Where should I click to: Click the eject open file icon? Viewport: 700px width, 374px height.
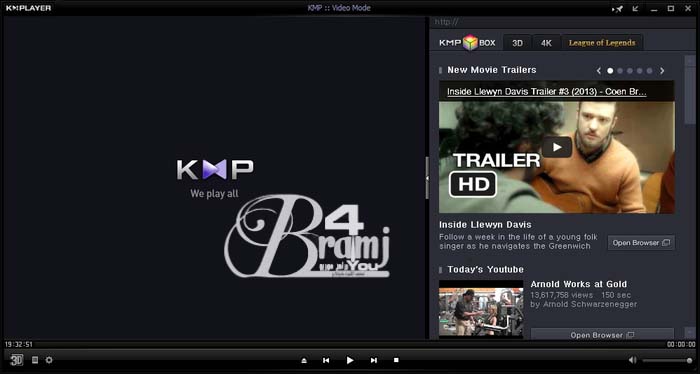[x=304, y=360]
